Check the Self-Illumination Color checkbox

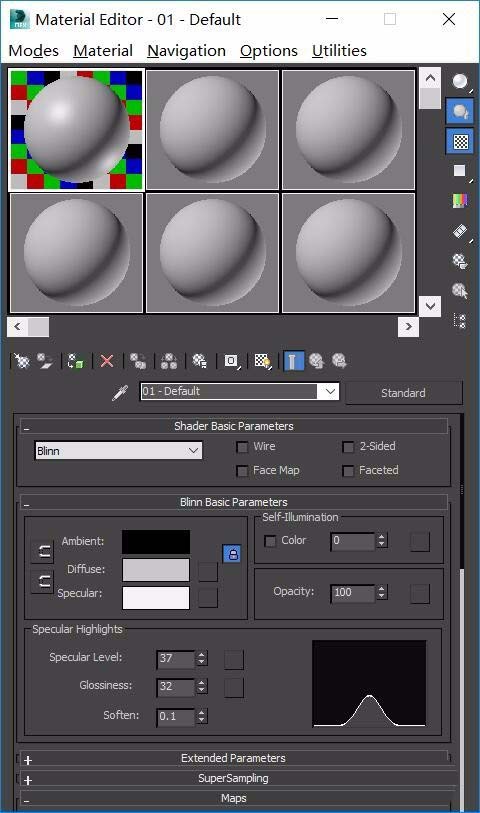270,541
